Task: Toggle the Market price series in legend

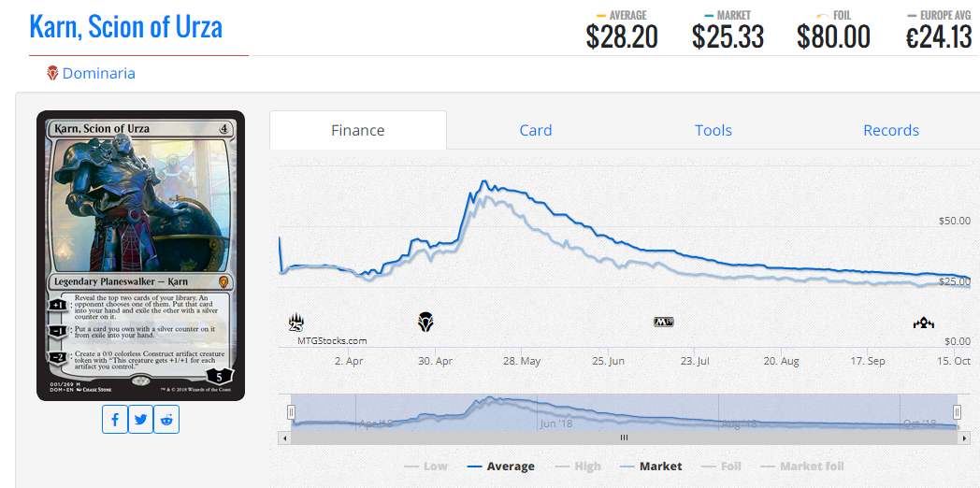Action: click(x=651, y=466)
